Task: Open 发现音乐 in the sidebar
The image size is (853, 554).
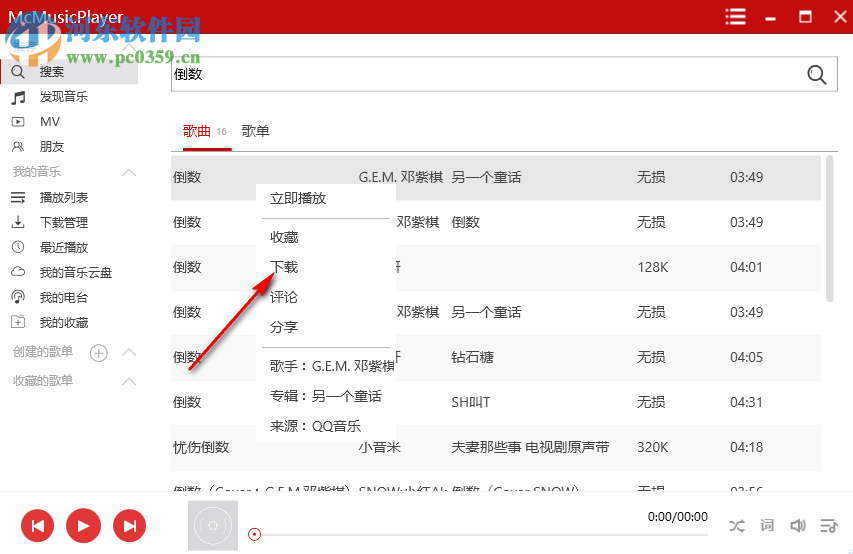Action: (x=64, y=97)
